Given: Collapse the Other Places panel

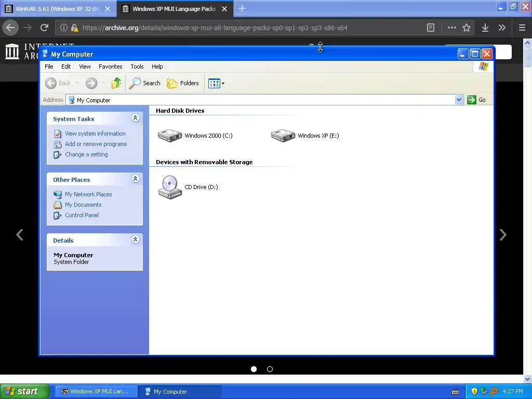Looking at the screenshot, I should point(135,179).
